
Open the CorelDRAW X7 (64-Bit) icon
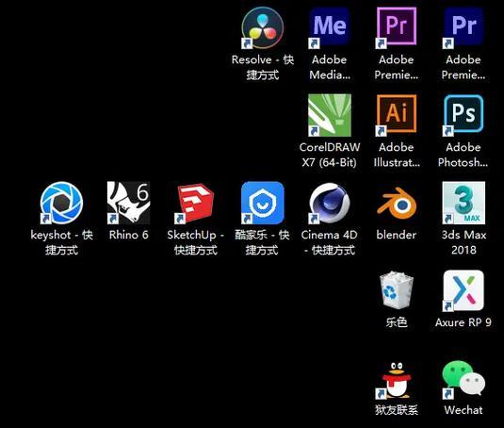[330, 115]
